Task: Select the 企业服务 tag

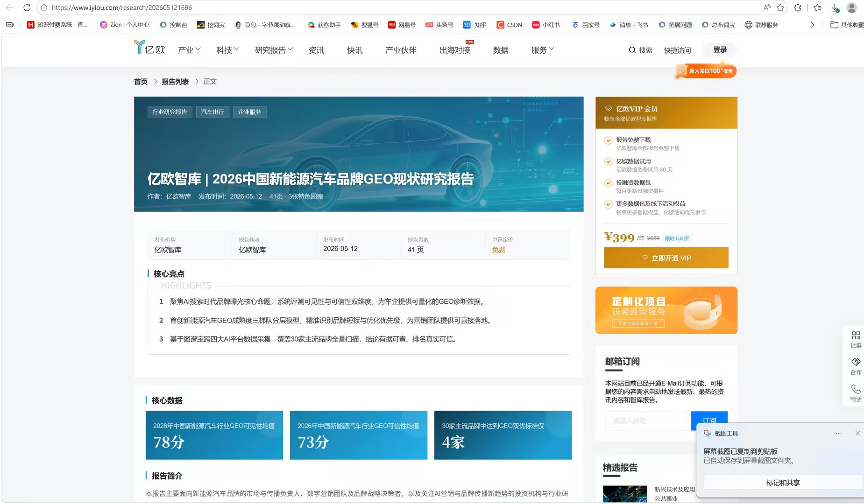Action: point(249,112)
